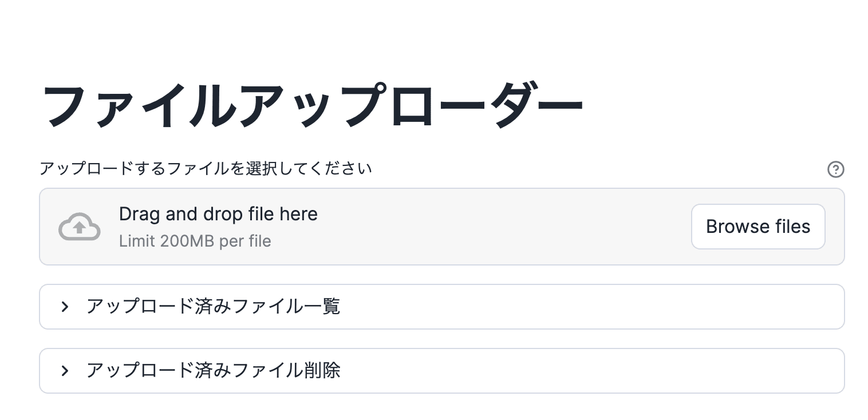Click the cloud upload icon
868x420 pixels.
click(x=80, y=227)
